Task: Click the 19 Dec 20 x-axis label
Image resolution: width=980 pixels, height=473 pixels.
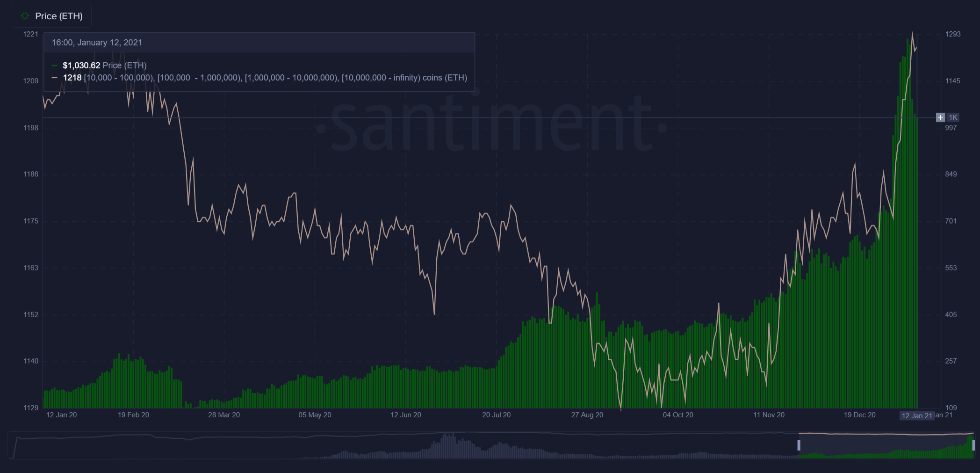Action: [860, 415]
